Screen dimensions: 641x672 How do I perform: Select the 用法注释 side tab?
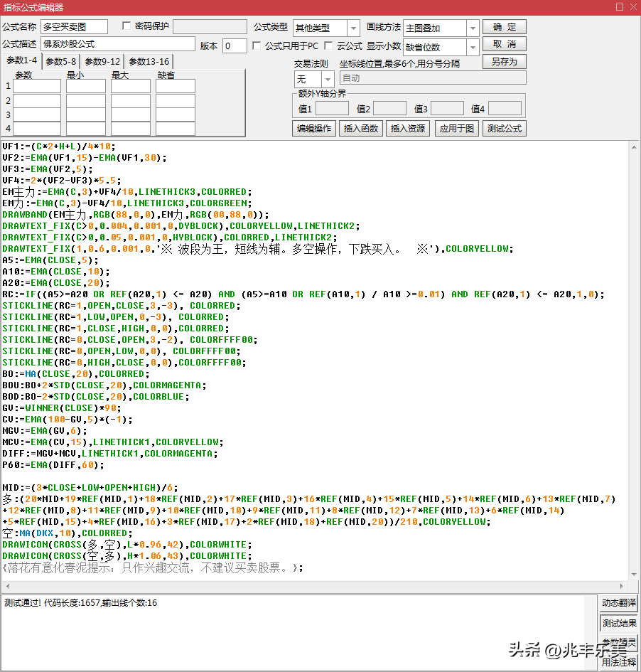pyautogui.click(x=619, y=662)
